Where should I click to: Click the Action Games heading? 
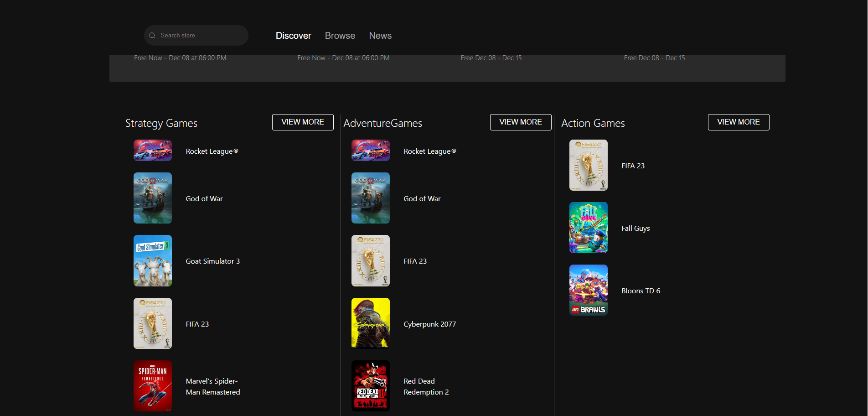pos(593,123)
